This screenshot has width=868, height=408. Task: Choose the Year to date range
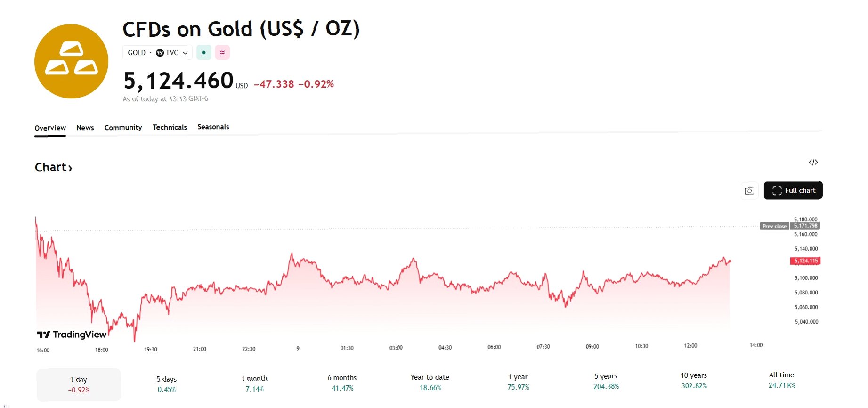[x=430, y=382]
